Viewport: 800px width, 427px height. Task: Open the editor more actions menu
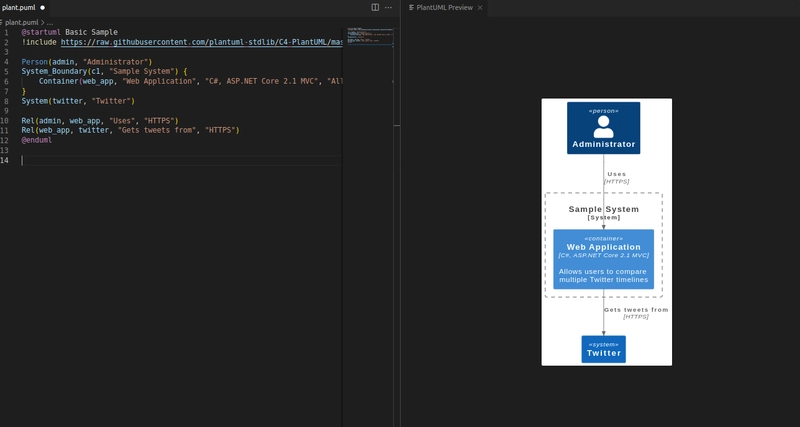[388, 7]
